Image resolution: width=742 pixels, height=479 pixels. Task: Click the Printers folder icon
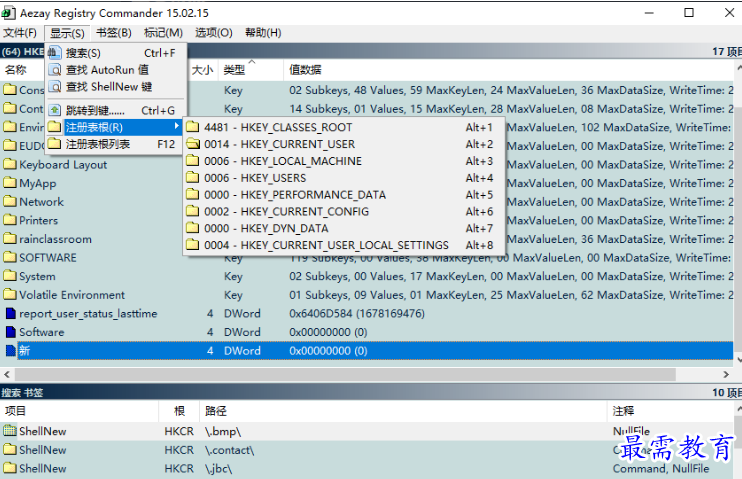10,220
